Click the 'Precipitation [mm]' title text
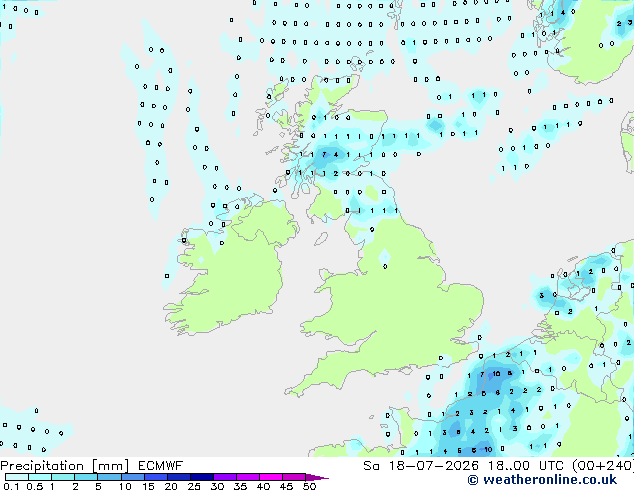Image resolution: width=634 pixels, height=490 pixels. 64,466
